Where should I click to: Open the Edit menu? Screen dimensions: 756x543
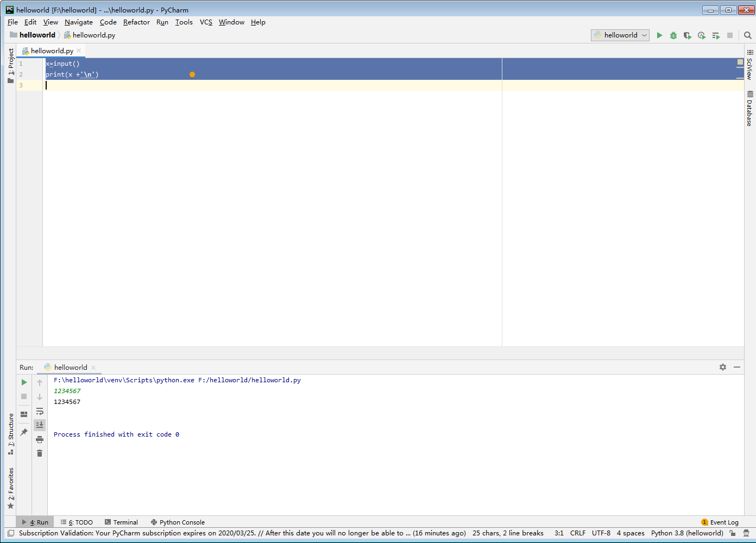[x=30, y=22]
